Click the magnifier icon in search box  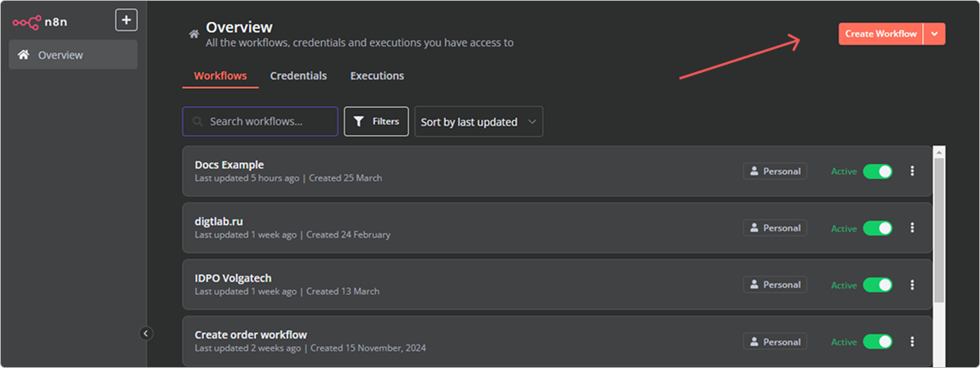click(197, 122)
